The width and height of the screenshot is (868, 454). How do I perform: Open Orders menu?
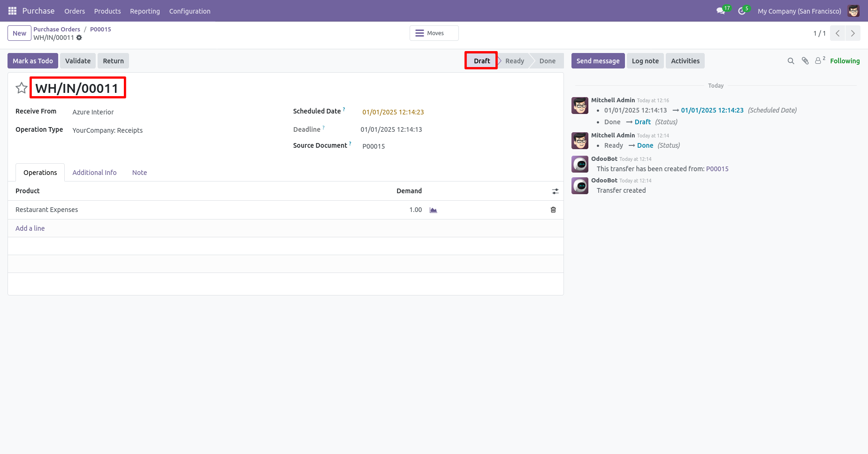coord(75,11)
